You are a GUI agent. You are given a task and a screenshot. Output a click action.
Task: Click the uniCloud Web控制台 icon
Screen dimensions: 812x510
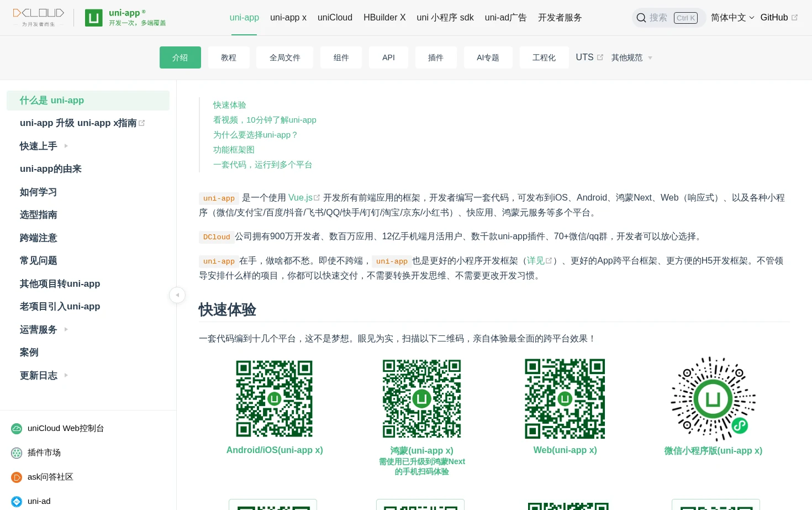[17, 428]
